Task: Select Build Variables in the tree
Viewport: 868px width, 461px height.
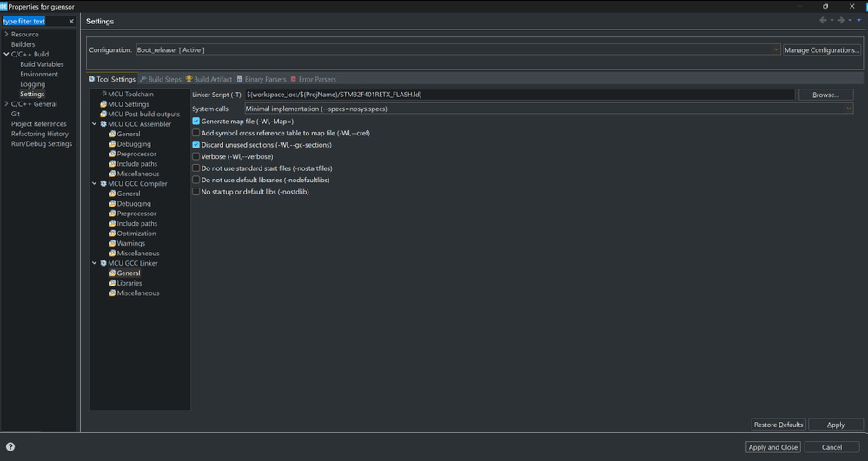Action: 42,64
